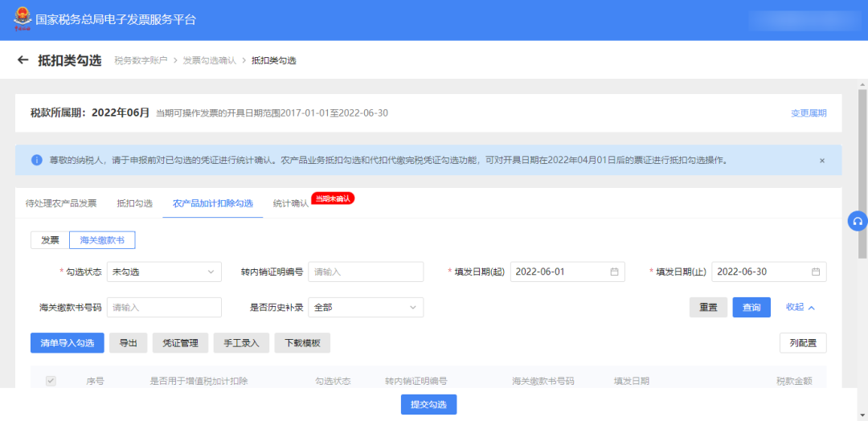This screenshot has height=421, width=868.
Task: Click 发票勾选确认 breadcrumb
Action: [209, 60]
